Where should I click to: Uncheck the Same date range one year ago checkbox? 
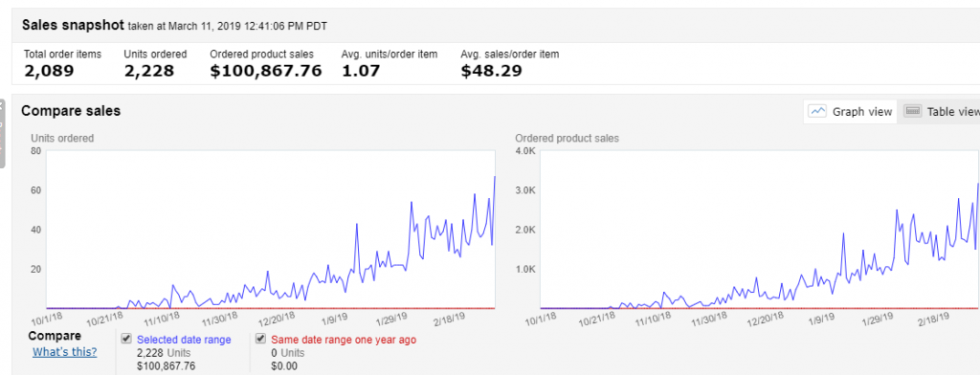261,339
